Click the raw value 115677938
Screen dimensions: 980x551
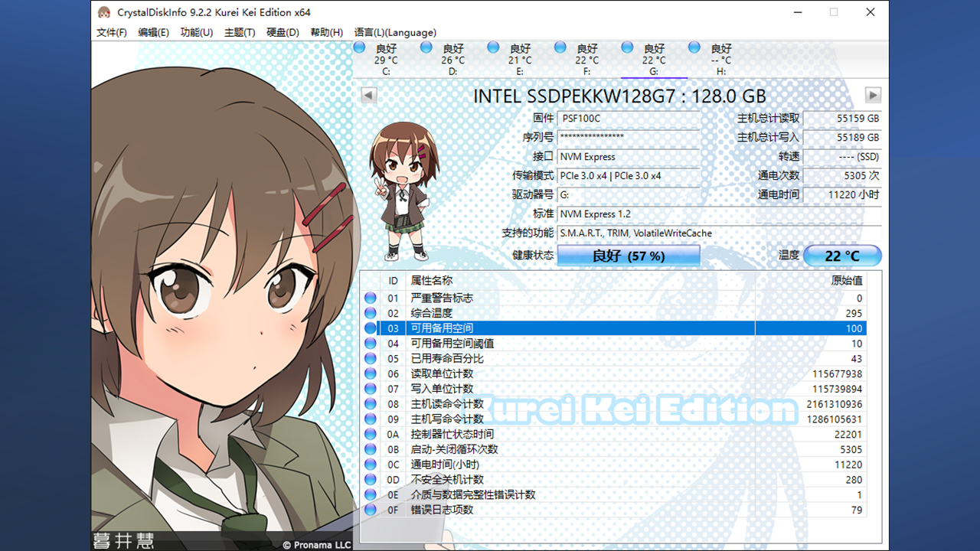point(838,373)
